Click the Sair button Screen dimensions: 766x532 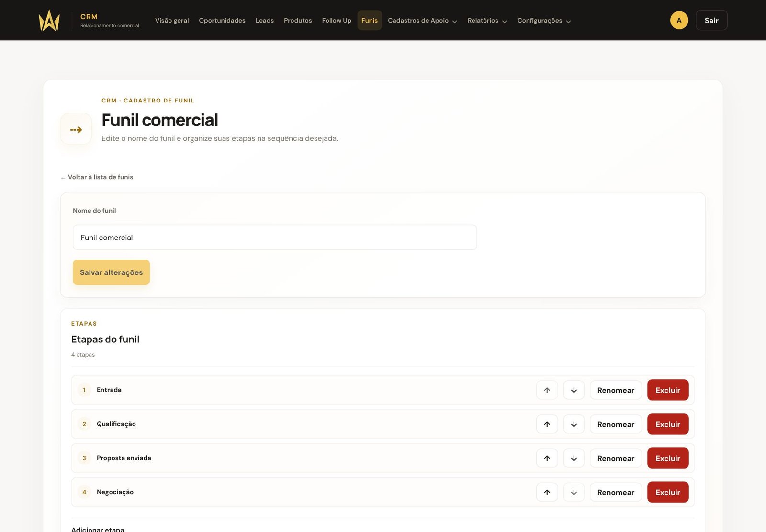(x=711, y=20)
